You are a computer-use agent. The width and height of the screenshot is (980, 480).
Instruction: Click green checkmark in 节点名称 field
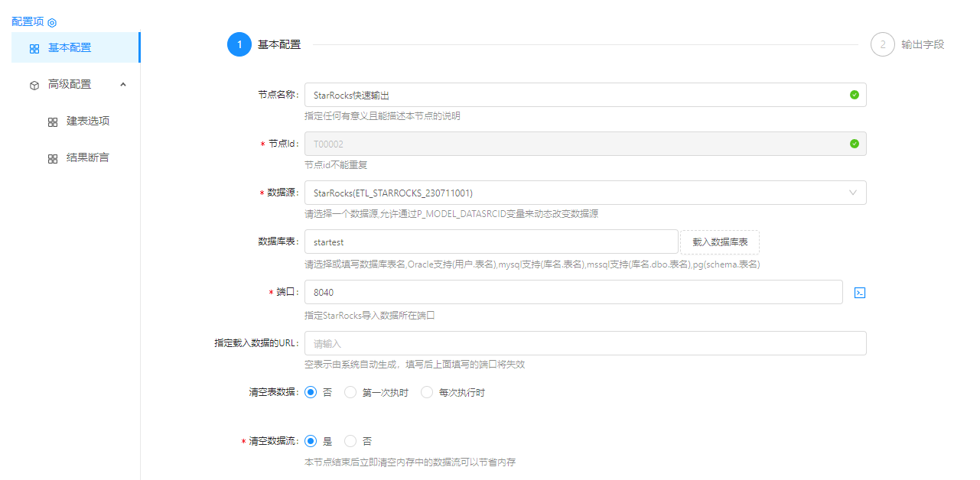click(x=854, y=96)
